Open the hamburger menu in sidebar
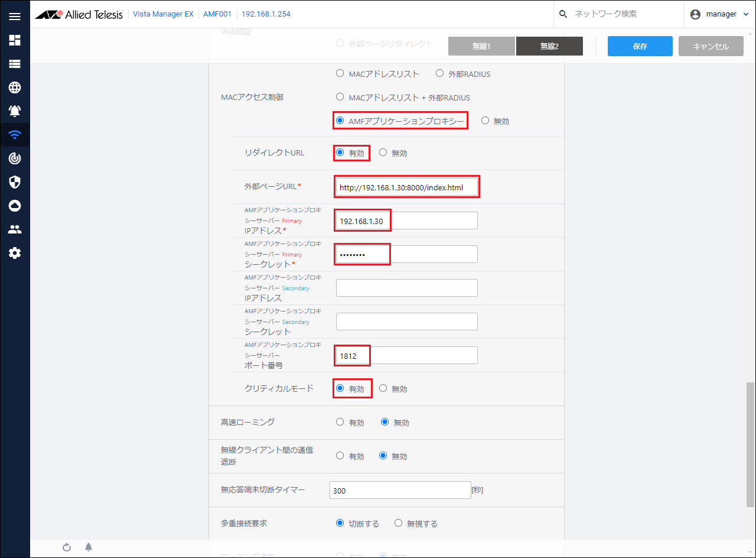Image resolution: width=756 pixels, height=558 pixels. (x=15, y=17)
